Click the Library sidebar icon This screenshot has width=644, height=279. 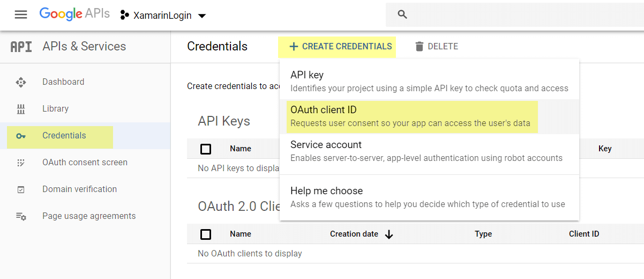click(x=21, y=109)
